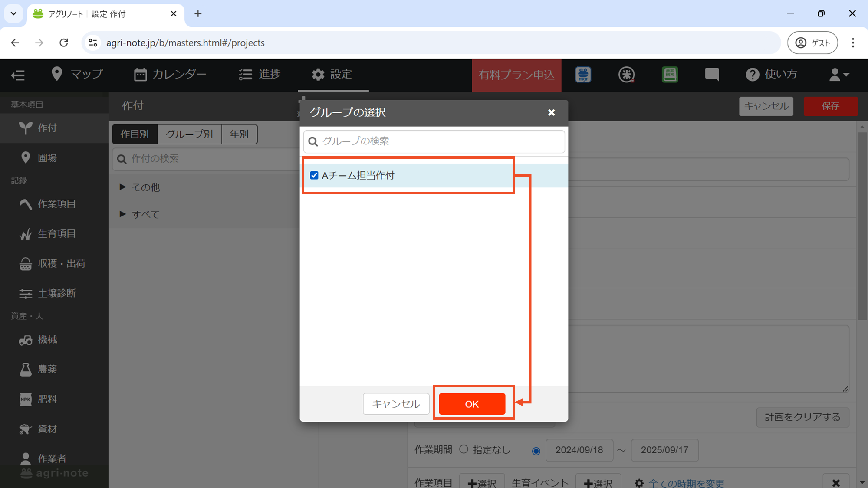
Task: Open the user account dropdown menu
Action: tap(838, 75)
